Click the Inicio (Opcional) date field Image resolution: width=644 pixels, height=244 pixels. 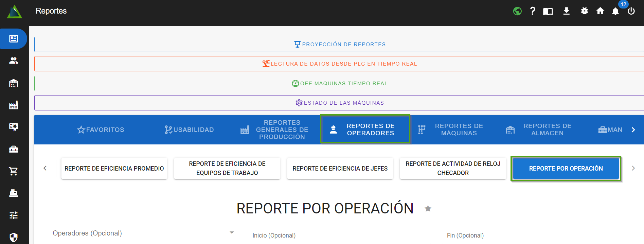click(340, 236)
